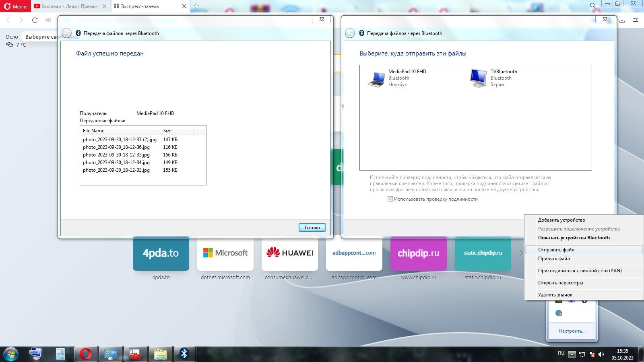This screenshot has width=644, height=362.
Task: Open the HUAWEI speed dial tile
Action: click(290, 253)
